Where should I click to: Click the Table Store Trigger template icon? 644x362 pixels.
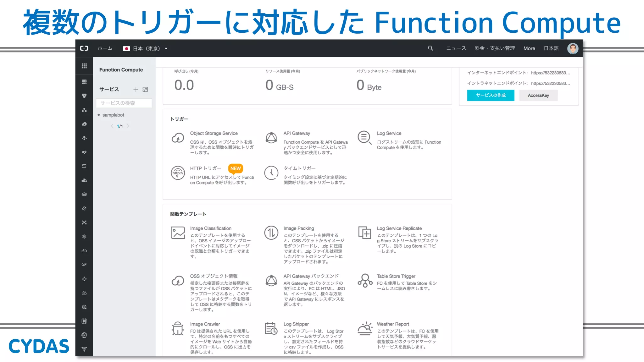(x=365, y=281)
